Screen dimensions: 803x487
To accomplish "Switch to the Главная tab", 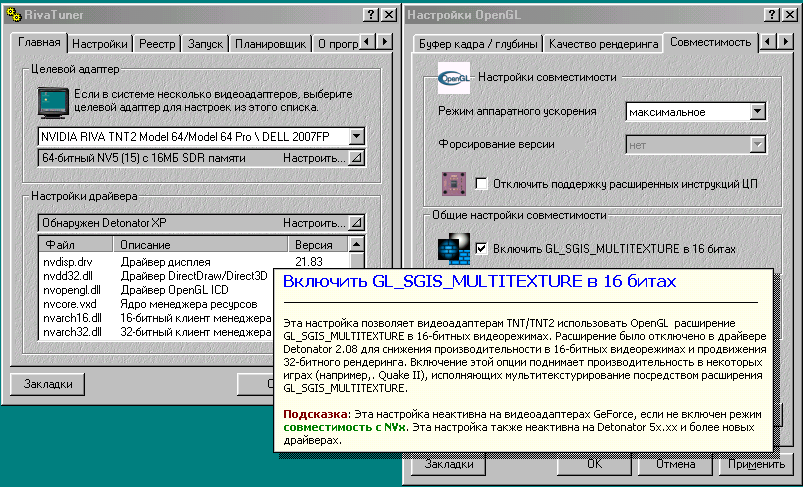I will (39, 42).
